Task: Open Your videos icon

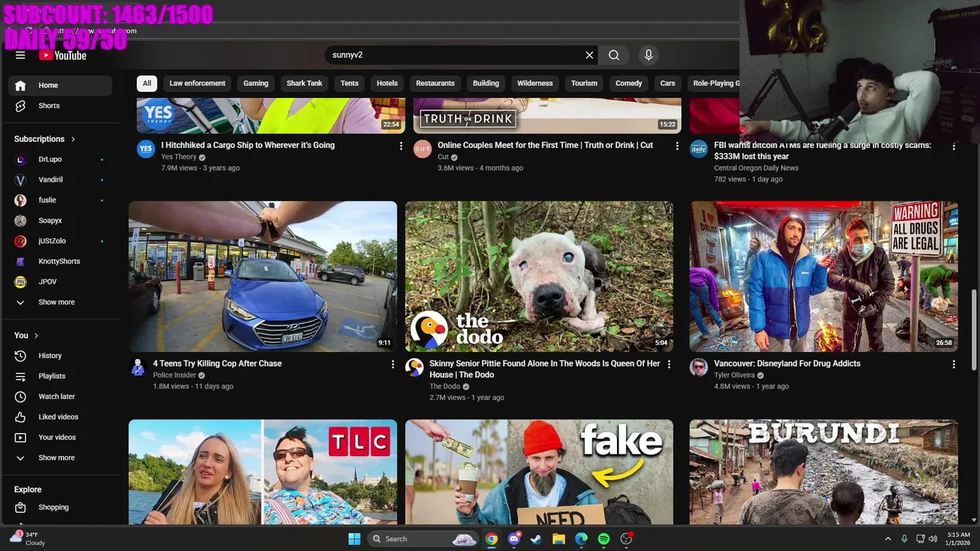Action: tap(21, 437)
